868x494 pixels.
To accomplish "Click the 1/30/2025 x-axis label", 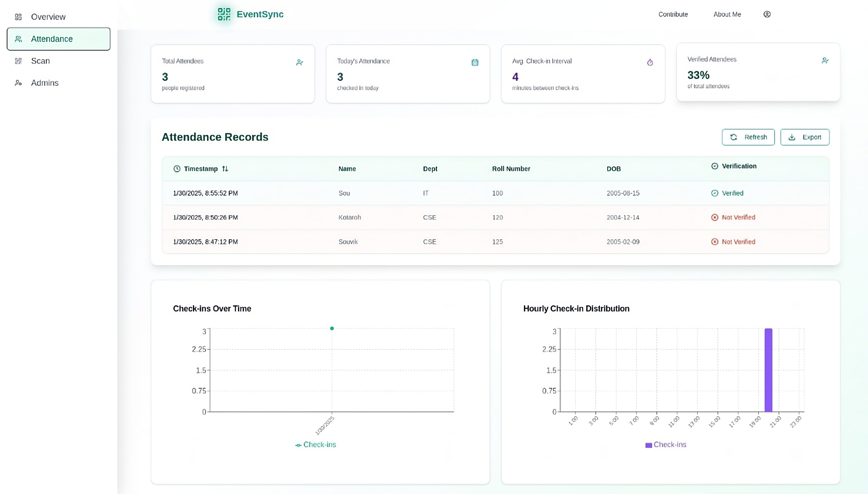I will (325, 425).
